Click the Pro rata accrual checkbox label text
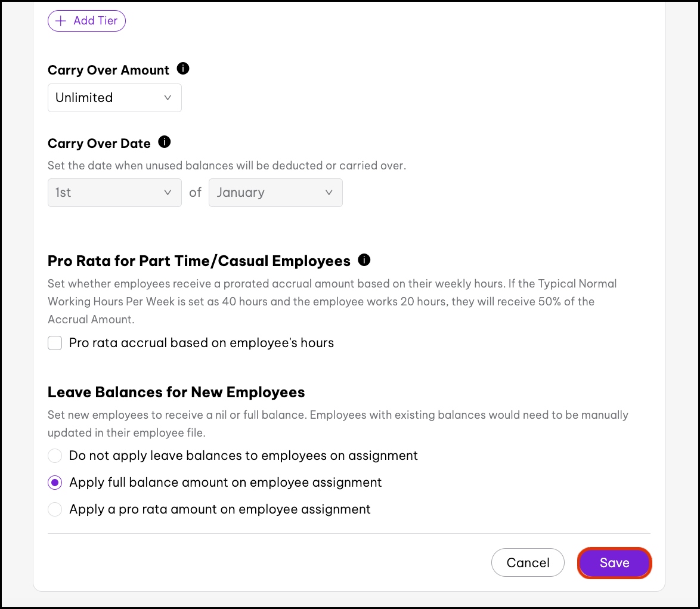 coord(202,343)
